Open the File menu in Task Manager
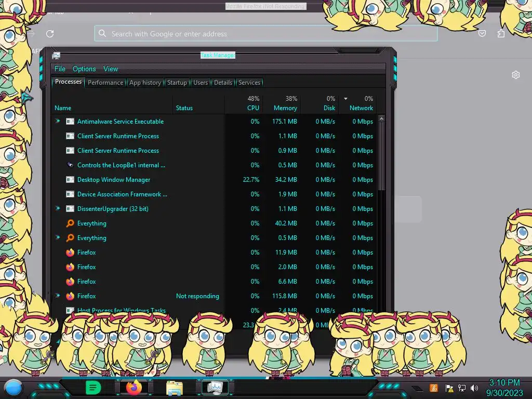Viewport: 532px width, 399px height. 60,69
